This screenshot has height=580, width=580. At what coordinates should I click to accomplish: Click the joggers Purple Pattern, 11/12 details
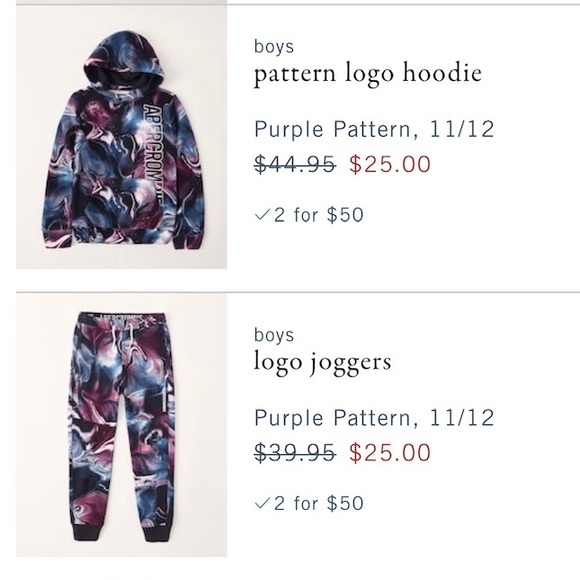tap(374, 418)
